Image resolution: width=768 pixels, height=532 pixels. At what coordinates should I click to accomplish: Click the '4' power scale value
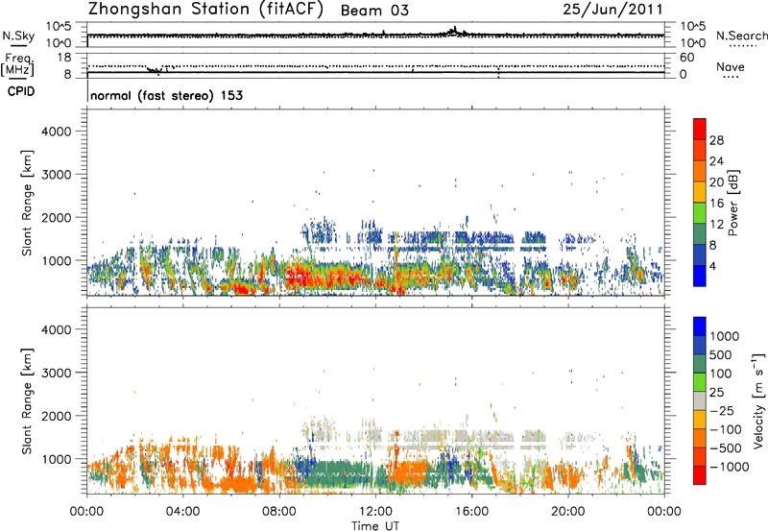713,267
